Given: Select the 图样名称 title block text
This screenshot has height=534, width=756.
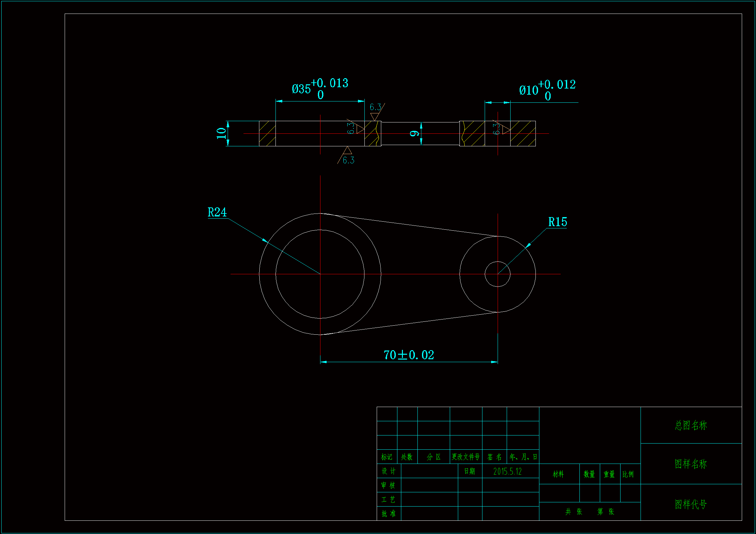Looking at the screenshot, I should [x=691, y=464].
